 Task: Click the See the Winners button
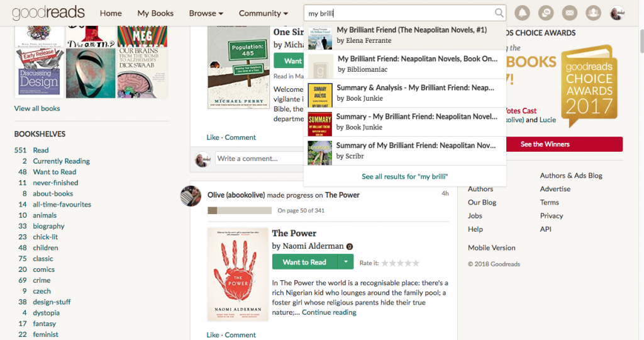point(545,144)
